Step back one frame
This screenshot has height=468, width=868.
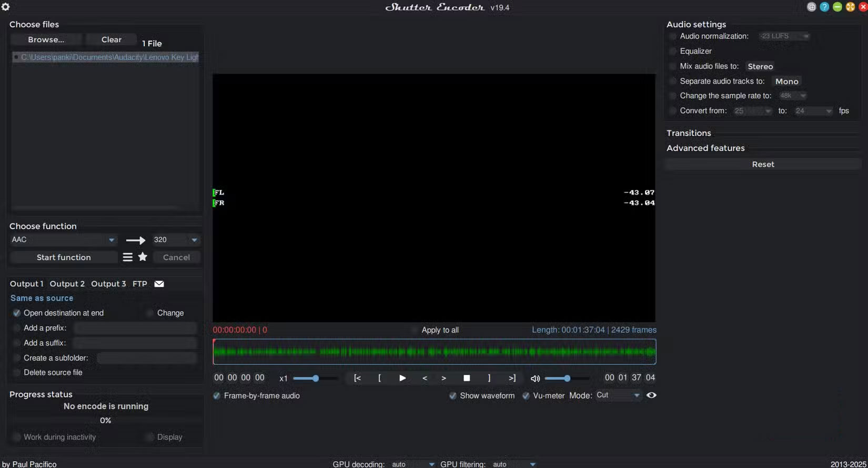[x=425, y=378]
